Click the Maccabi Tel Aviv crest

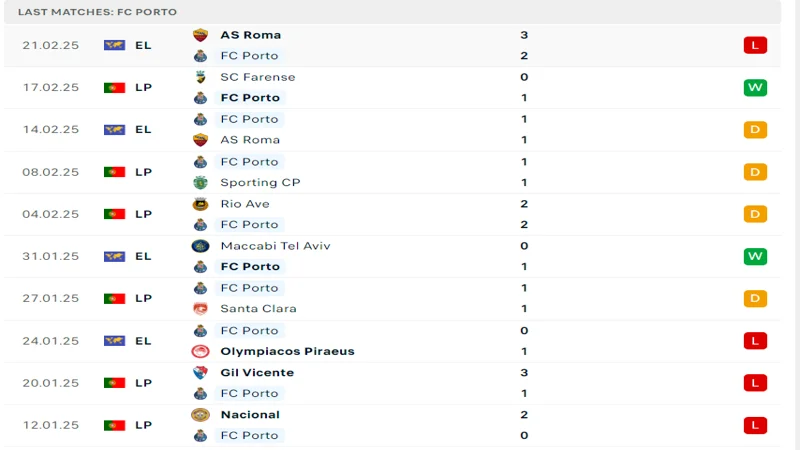click(200, 246)
